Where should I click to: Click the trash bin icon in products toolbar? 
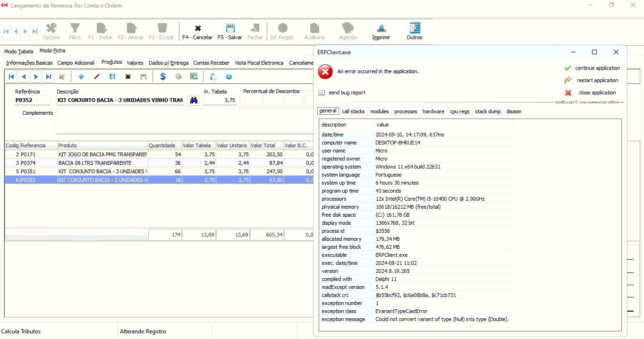112,76
